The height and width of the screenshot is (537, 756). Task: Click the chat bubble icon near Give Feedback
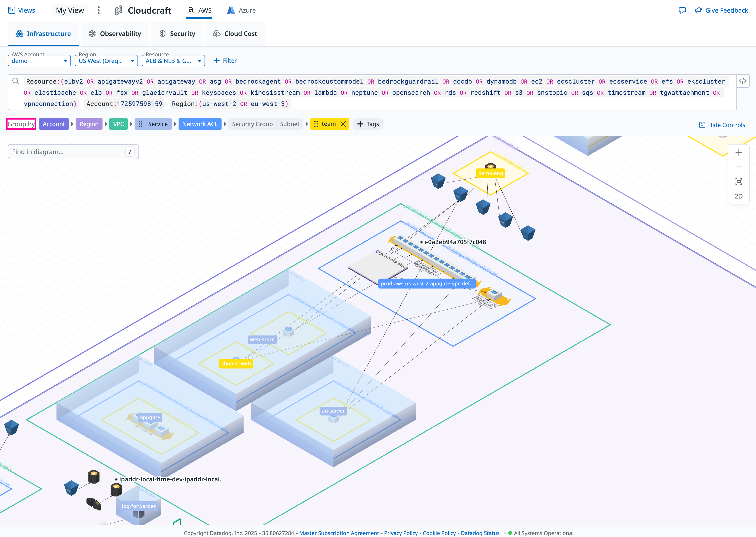pyautogui.click(x=682, y=10)
